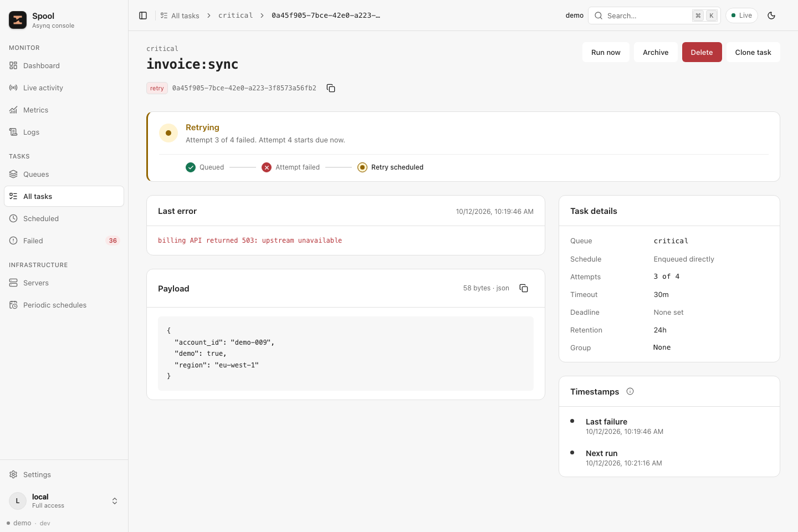Click the task ID text 0a45f905

click(244, 88)
